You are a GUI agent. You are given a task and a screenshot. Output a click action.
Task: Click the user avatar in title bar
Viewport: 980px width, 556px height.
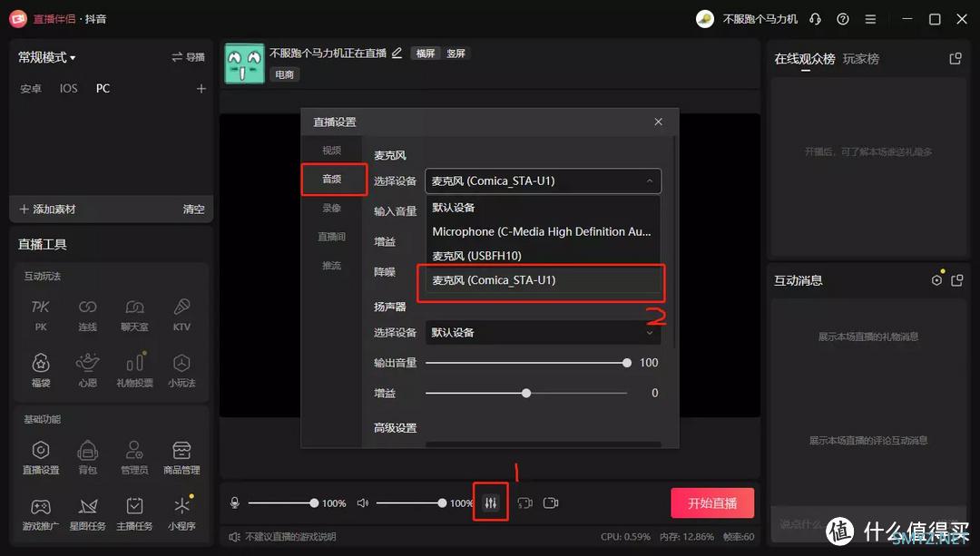coord(705,19)
